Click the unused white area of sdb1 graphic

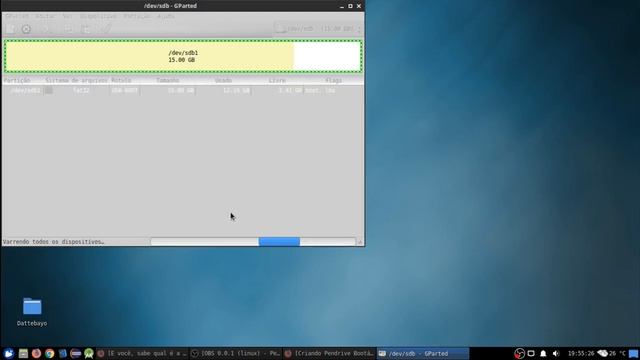click(327, 56)
